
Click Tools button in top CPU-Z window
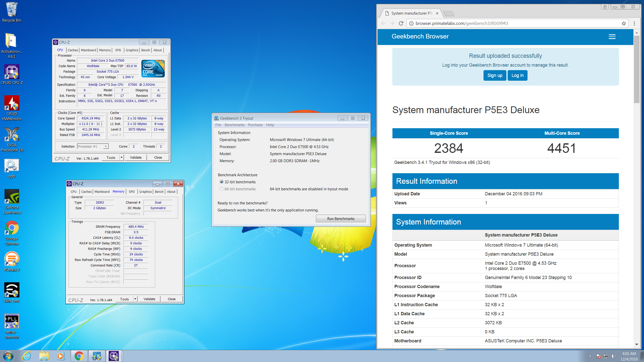pyautogui.click(x=111, y=158)
